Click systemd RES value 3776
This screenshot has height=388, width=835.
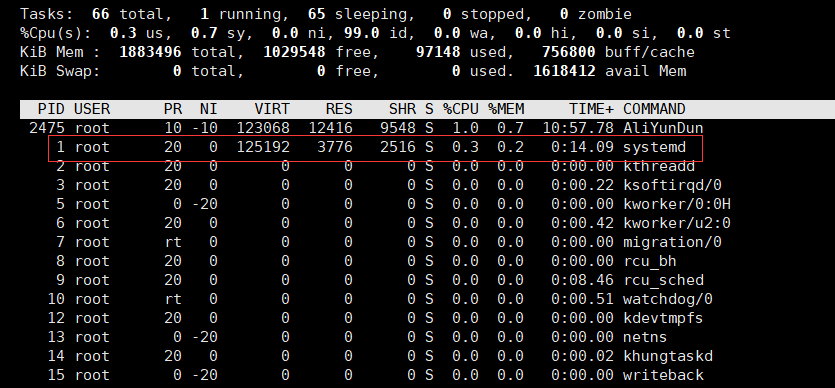(x=335, y=147)
